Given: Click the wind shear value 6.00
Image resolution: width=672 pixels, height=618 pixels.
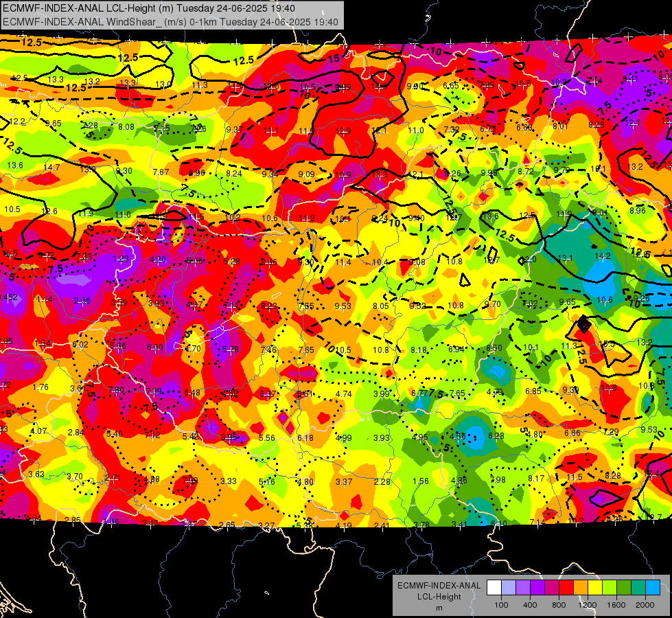Looking at the screenshot, I should coord(154,347).
